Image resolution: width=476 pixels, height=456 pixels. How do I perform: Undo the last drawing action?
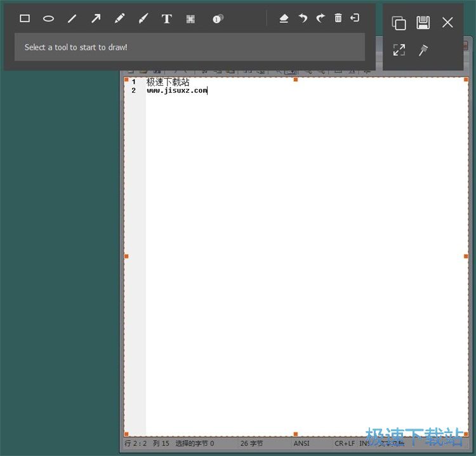[x=303, y=18]
